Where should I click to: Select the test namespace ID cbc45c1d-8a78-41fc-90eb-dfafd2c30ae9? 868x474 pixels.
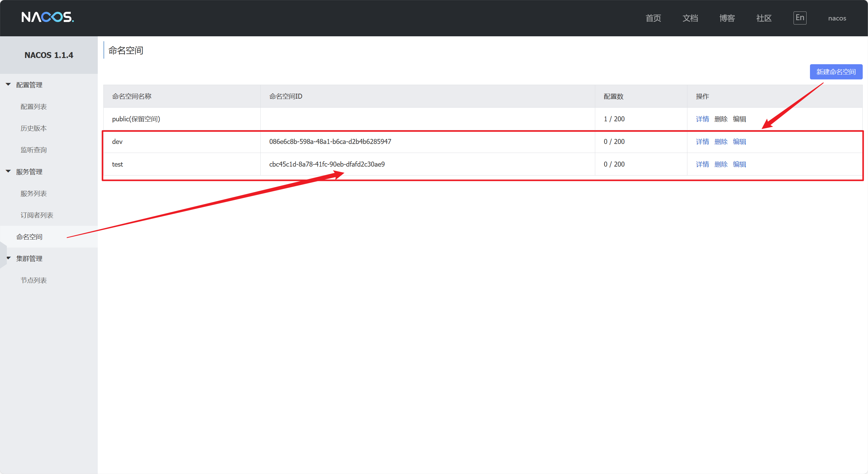coord(327,164)
